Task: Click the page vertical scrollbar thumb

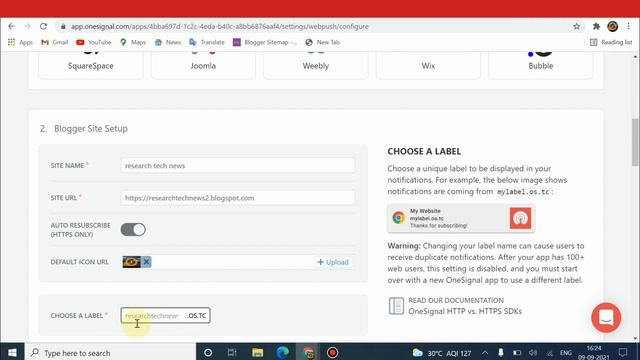Action: [635, 142]
